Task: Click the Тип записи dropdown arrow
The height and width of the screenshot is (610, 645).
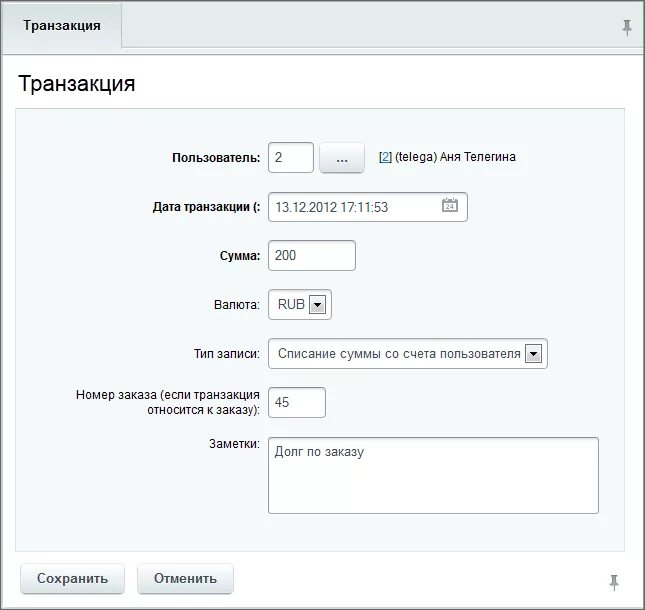Action: [533, 354]
